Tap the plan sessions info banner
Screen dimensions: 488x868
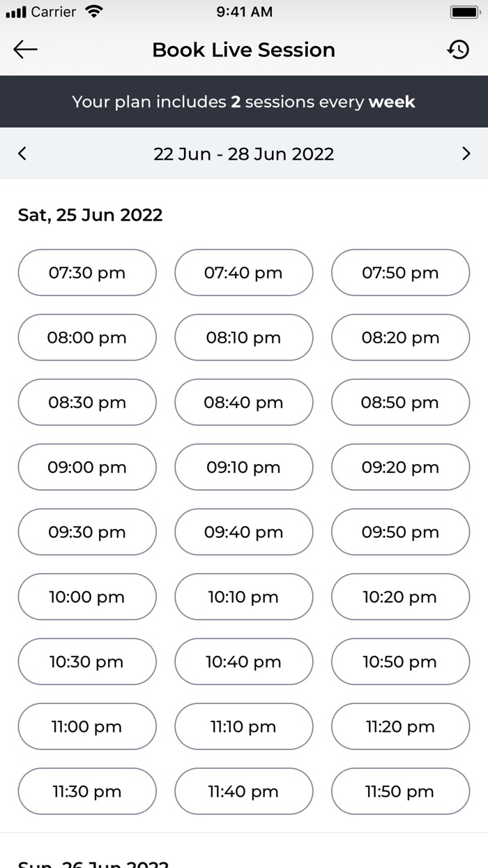[x=244, y=102]
